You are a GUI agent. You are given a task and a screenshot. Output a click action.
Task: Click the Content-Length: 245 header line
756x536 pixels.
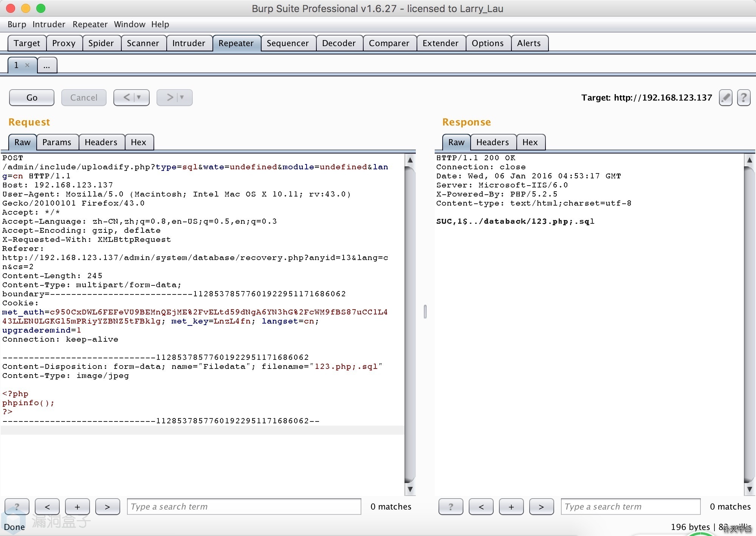[52, 276]
